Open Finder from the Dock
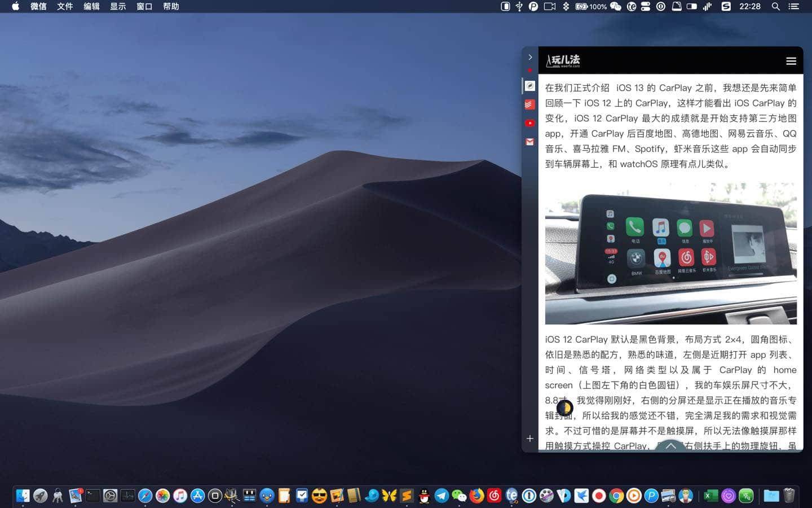The width and height of the screenshot is (812, 508). (23, 496)
